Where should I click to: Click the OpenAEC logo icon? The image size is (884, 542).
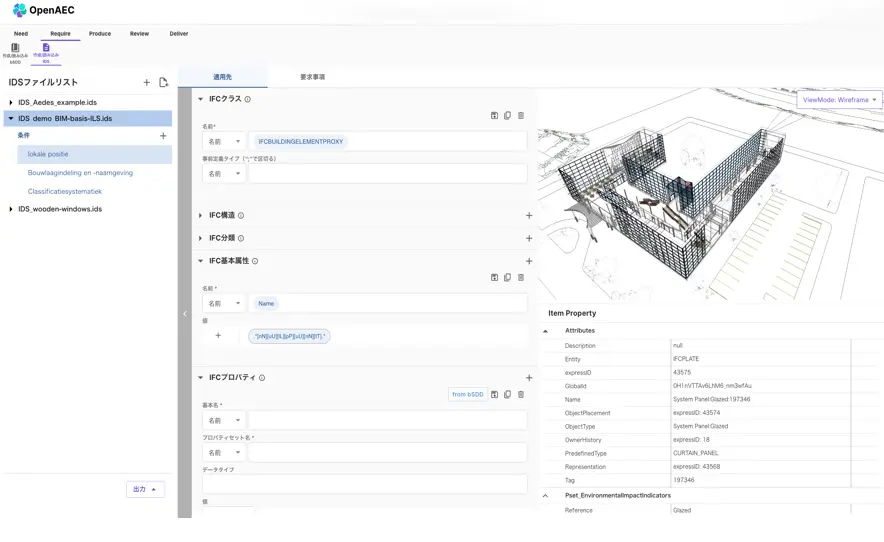[x=19, y=10]
